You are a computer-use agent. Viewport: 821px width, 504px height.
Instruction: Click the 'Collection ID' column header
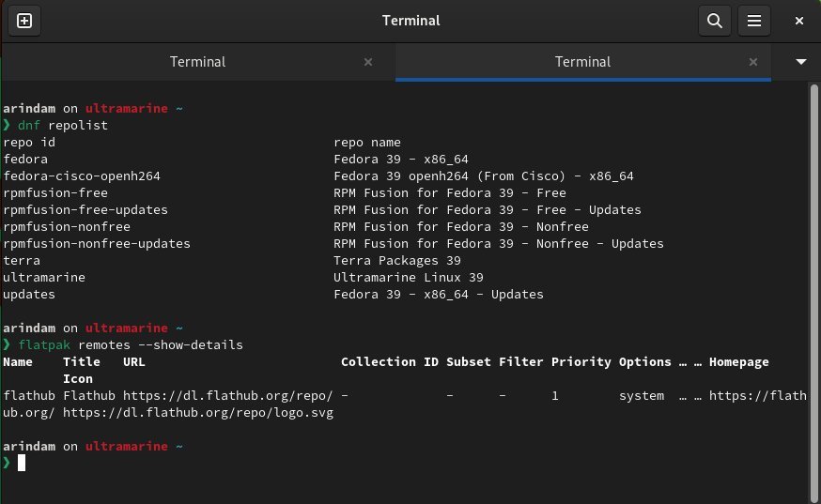(390, 361)
